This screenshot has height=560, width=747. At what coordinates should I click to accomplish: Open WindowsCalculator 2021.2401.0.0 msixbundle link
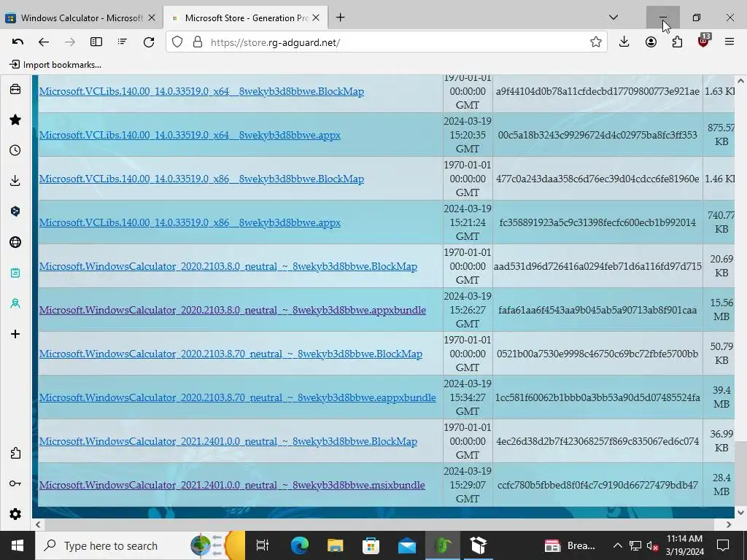click(x=232, y=485)
